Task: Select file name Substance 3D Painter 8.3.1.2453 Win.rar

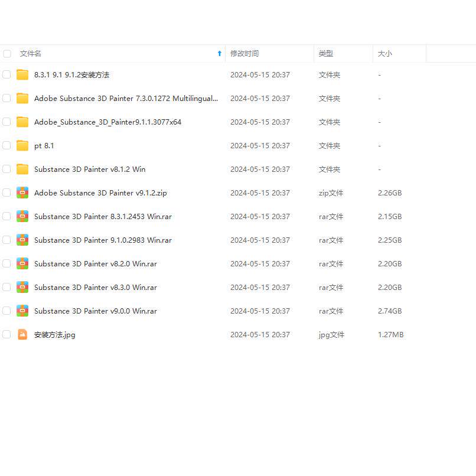Action: tap(103, 217)
